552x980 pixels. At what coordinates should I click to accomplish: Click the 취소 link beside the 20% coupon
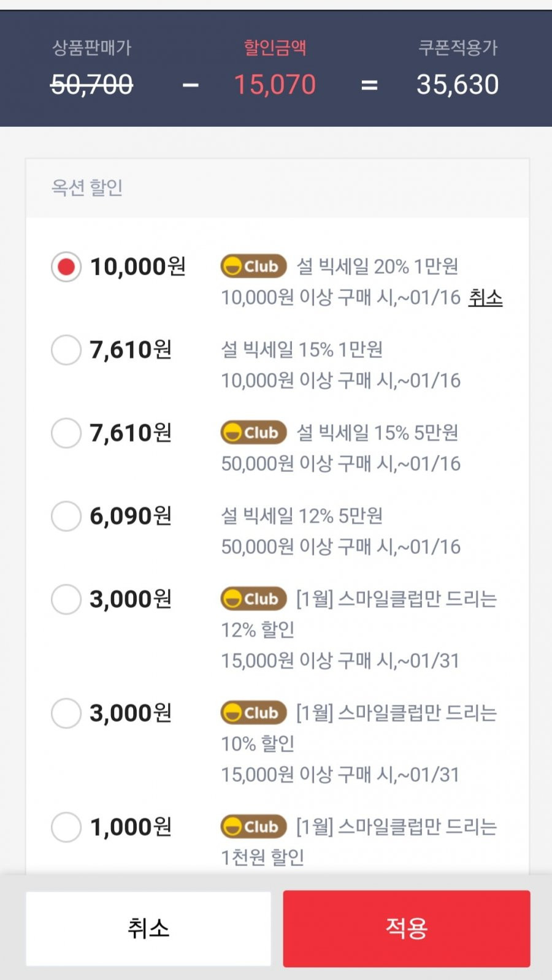pos(485,298)
